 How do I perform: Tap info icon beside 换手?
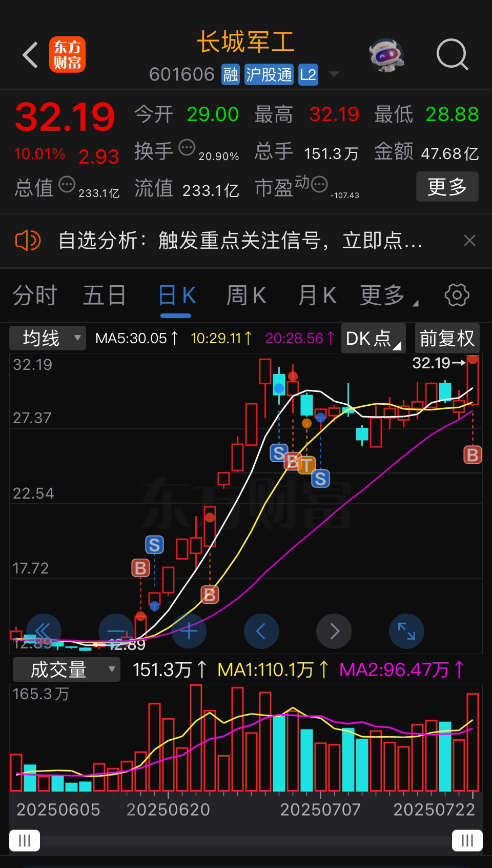pos(187,148)
